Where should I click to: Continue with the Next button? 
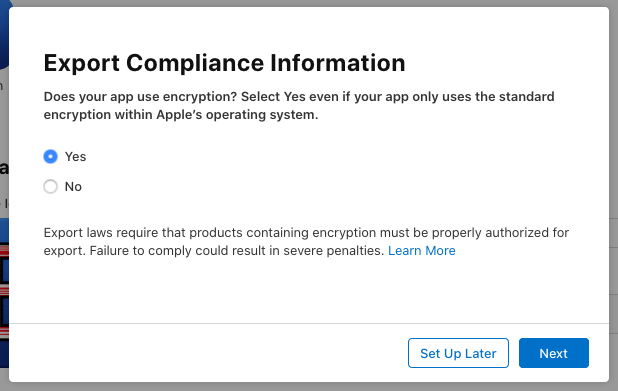click(554, 353)
